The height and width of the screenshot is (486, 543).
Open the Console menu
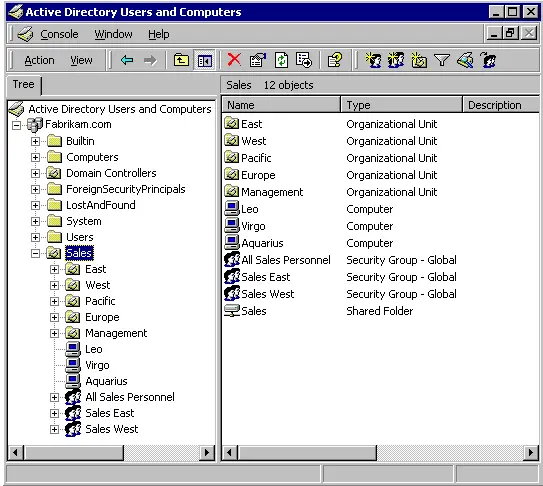(x=59, y=34)
